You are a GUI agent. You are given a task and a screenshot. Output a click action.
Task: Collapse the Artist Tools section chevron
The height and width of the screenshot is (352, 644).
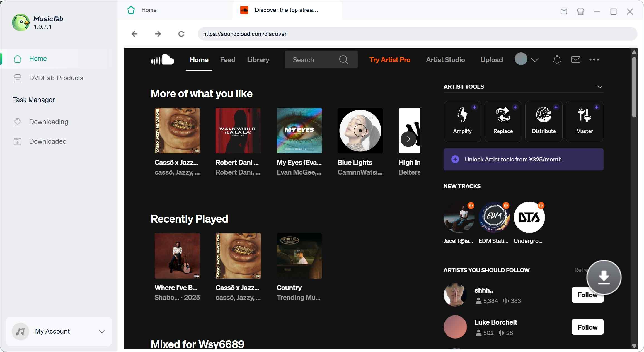[x=599, y=87]
